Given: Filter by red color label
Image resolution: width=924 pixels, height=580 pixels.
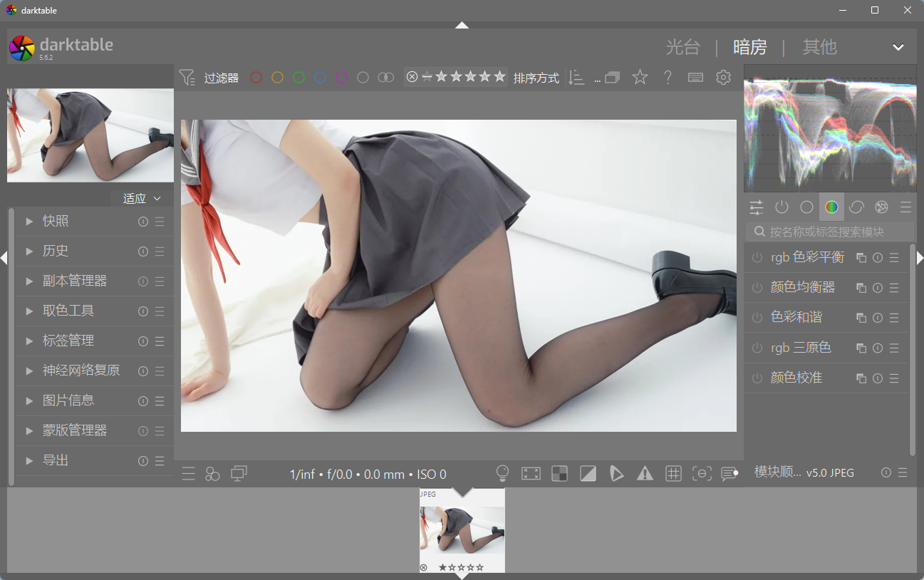Looking at the screenshot, I should [x=256, y=77].
